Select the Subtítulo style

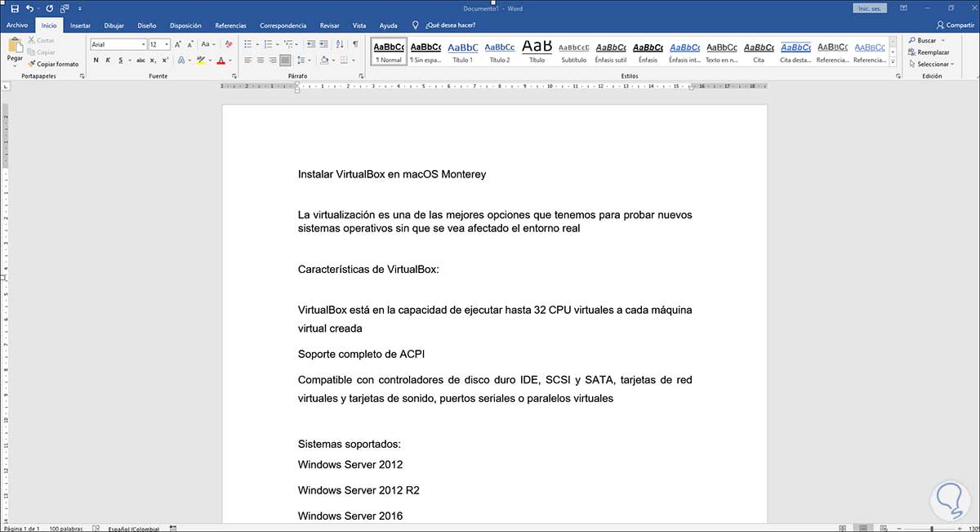pyautogui.click(x=574, y=52)
